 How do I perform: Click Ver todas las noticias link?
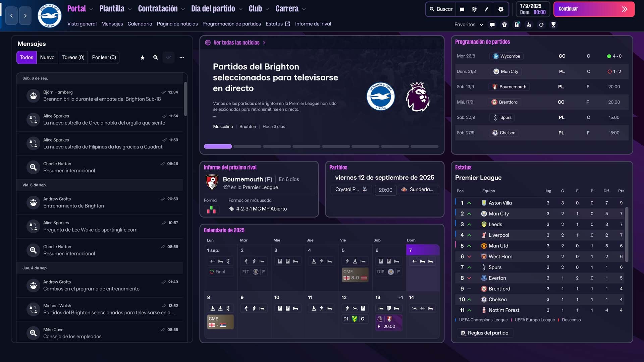[236, 43]
